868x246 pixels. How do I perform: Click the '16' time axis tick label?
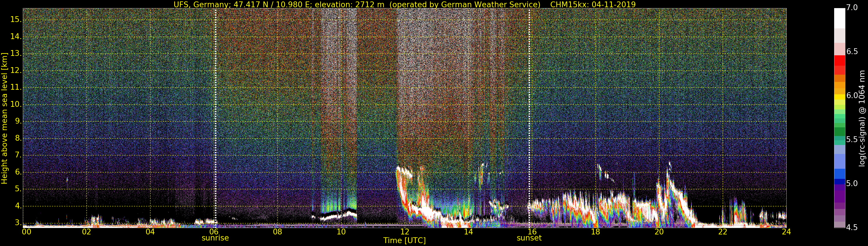(x=532, y=232)
